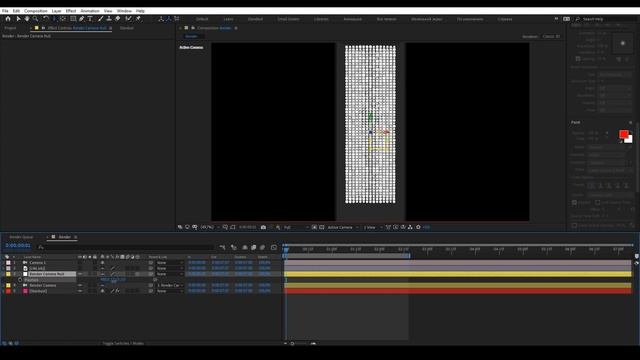
Task: Open the Classic 3D renderer dropdown
Action: coord(551,36)
